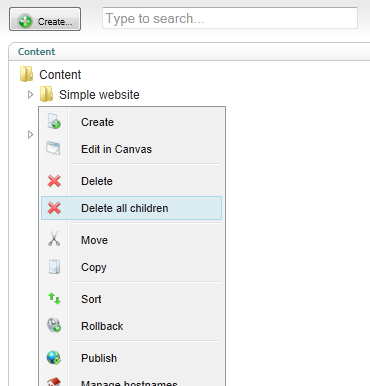Expand the Simple website tree node

(30, 95)
